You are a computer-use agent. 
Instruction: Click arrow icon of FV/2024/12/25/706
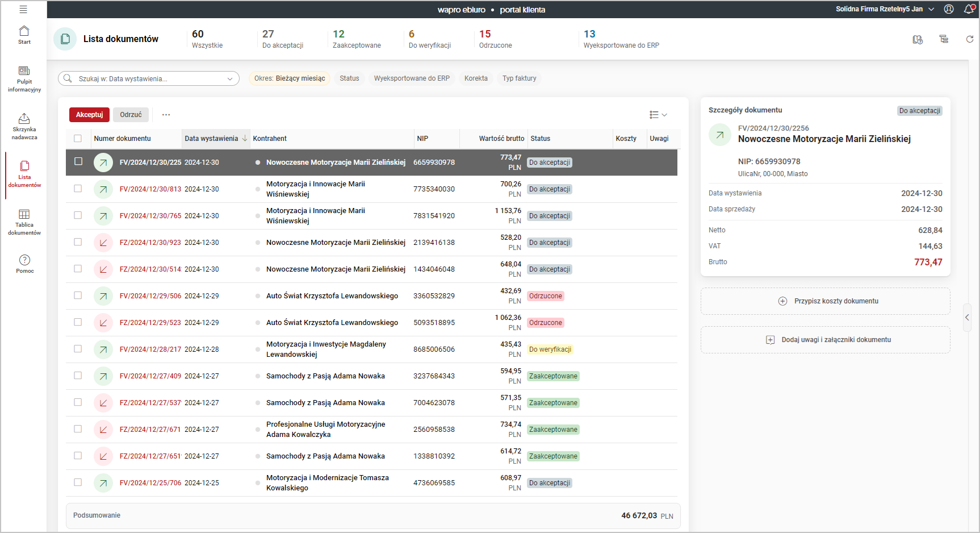pos(103,483)
